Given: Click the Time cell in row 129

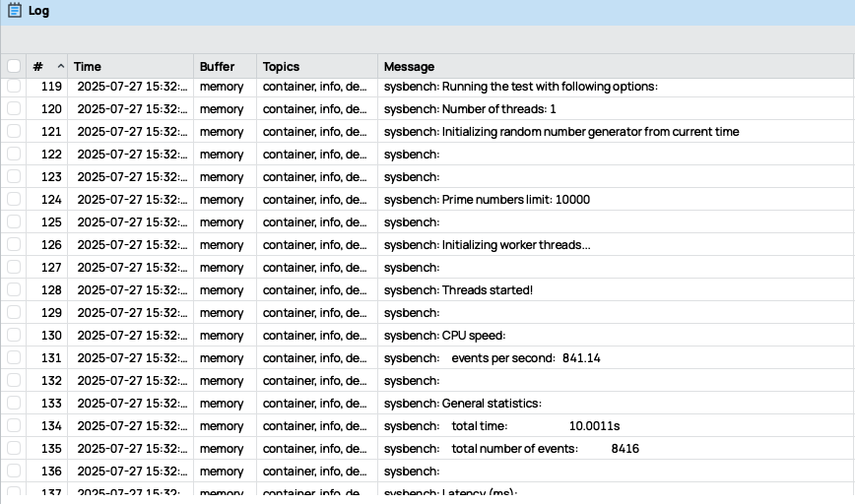Looking at the screenshot, I should [132, 313].
